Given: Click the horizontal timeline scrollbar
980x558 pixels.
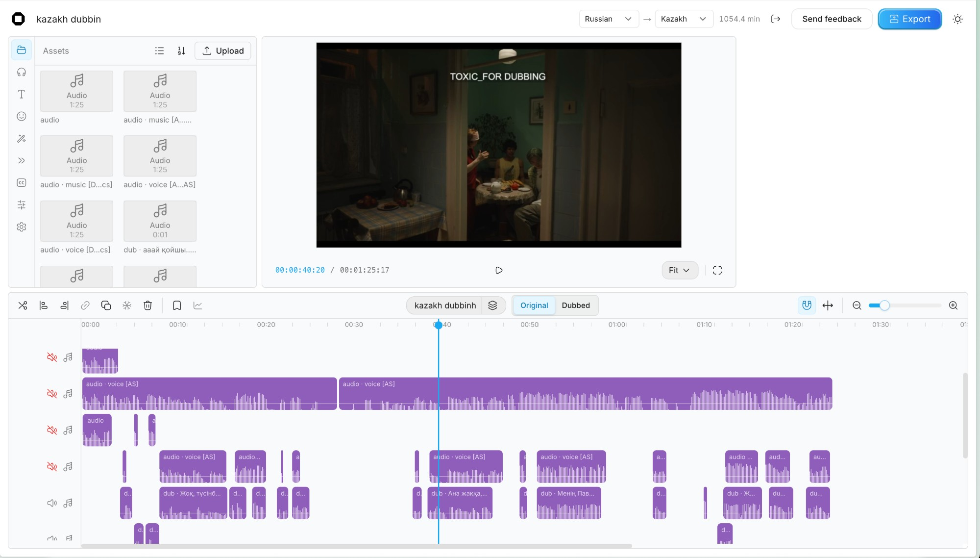Looking at the screenshot, I should (357, 546).
